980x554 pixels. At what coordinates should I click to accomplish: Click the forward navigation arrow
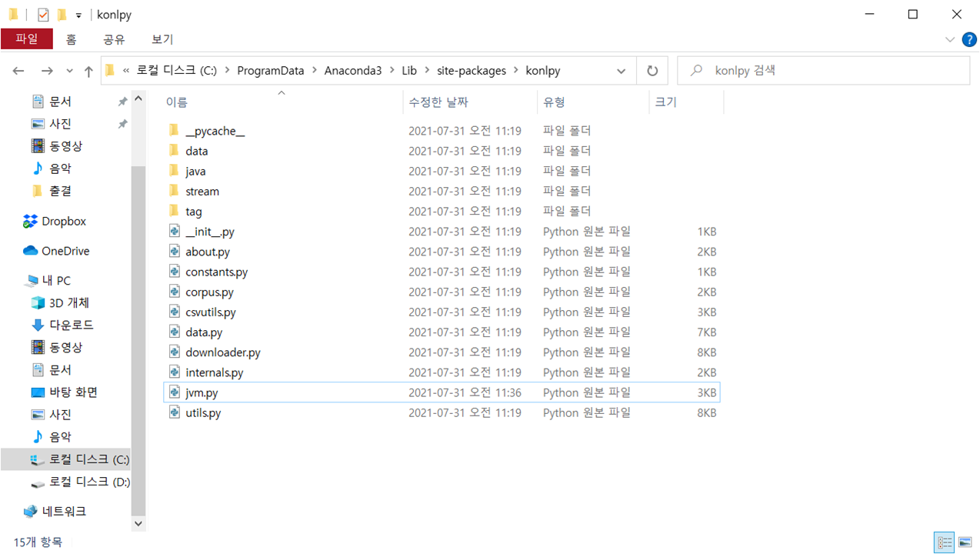click(47, 71)
